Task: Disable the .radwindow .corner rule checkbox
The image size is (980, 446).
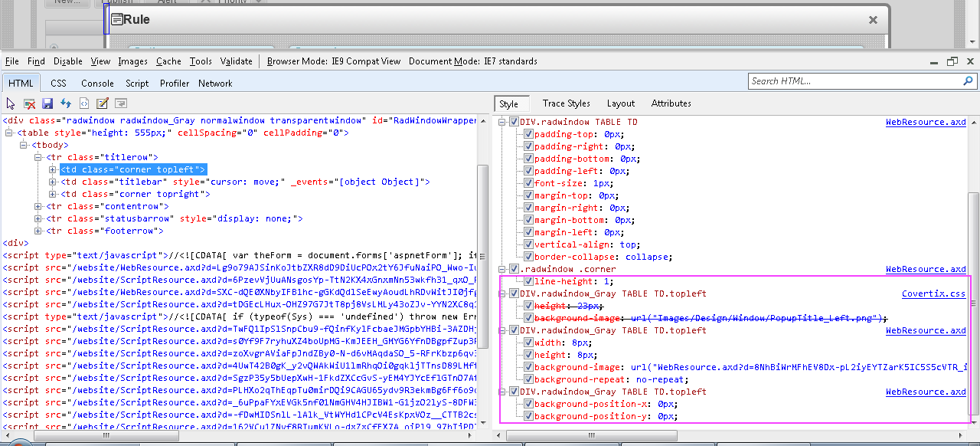Action: (514, 269)
